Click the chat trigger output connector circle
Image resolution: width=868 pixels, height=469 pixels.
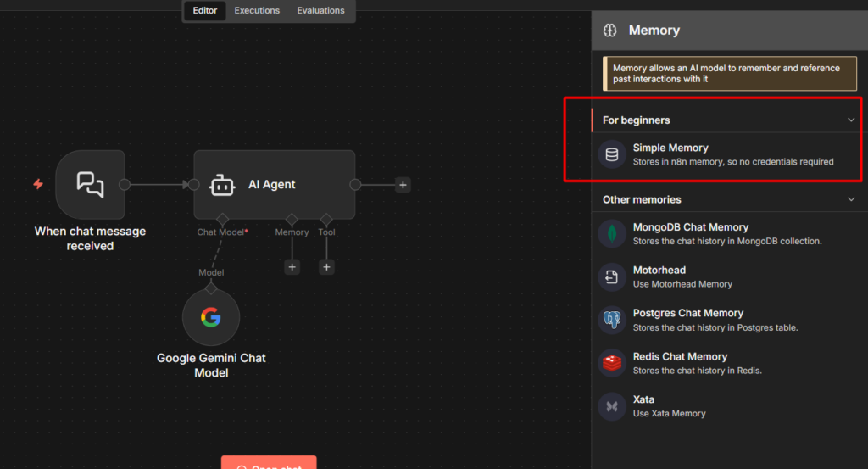(x=125, y=184)
